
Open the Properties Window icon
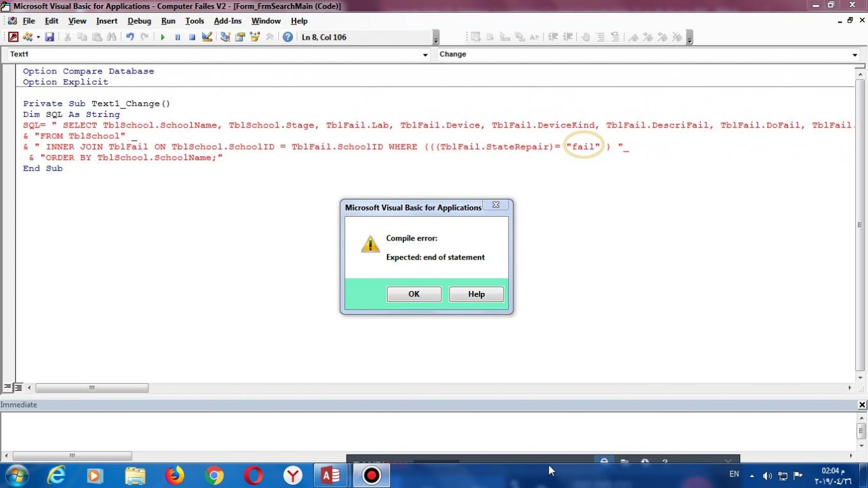click(240, 37)
